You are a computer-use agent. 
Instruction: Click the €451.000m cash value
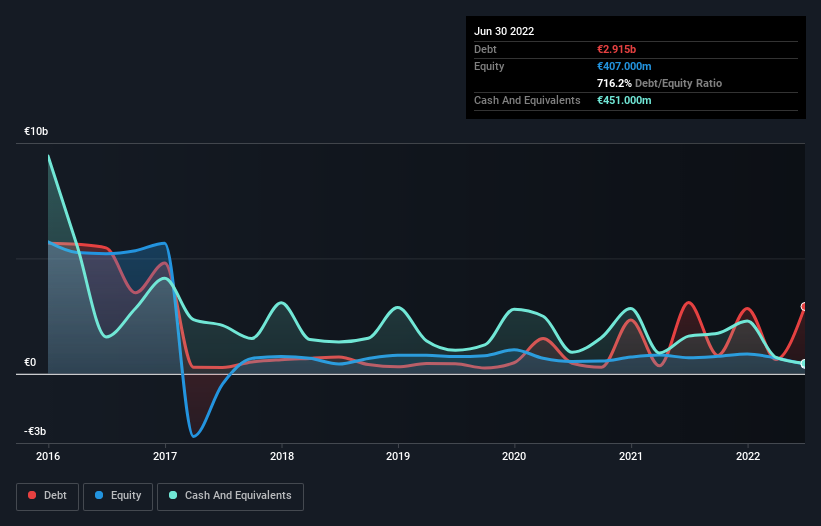click(x=624, y=100)
